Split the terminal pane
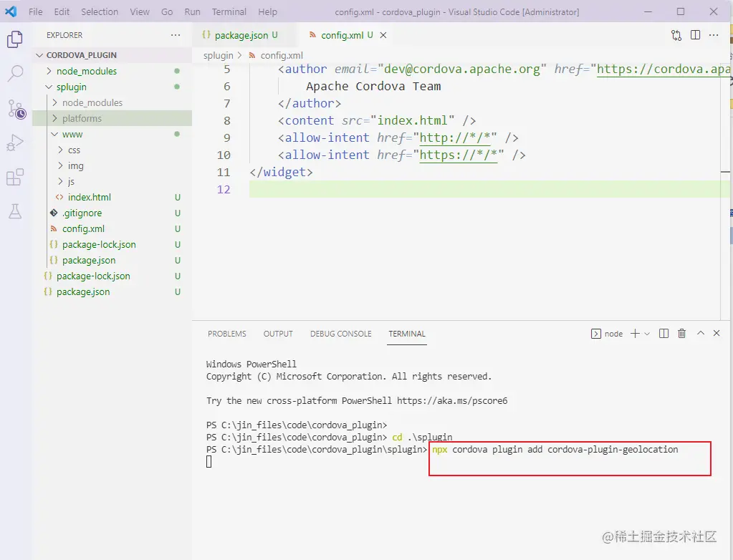The width and height of the screenshot is (733, 560). point(663,334)
